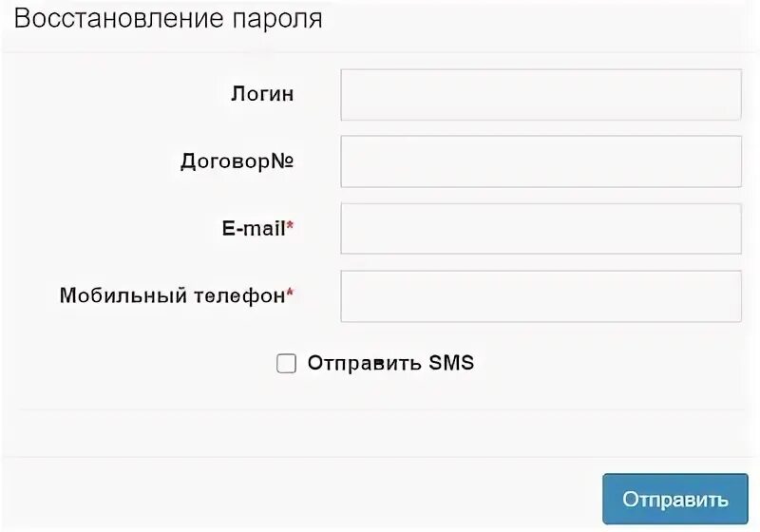
Task: Click the word SMS beside the checkbox
Action: (x=451, y=363)
